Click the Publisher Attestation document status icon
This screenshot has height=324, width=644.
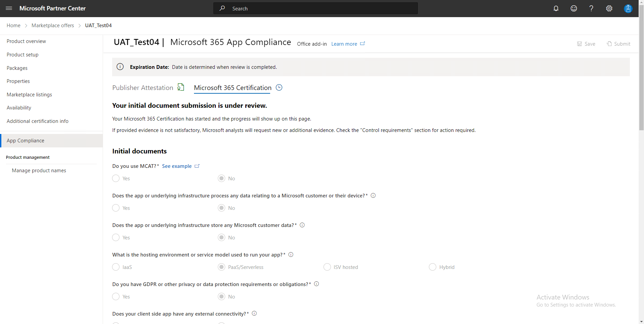tap(181, 87)
